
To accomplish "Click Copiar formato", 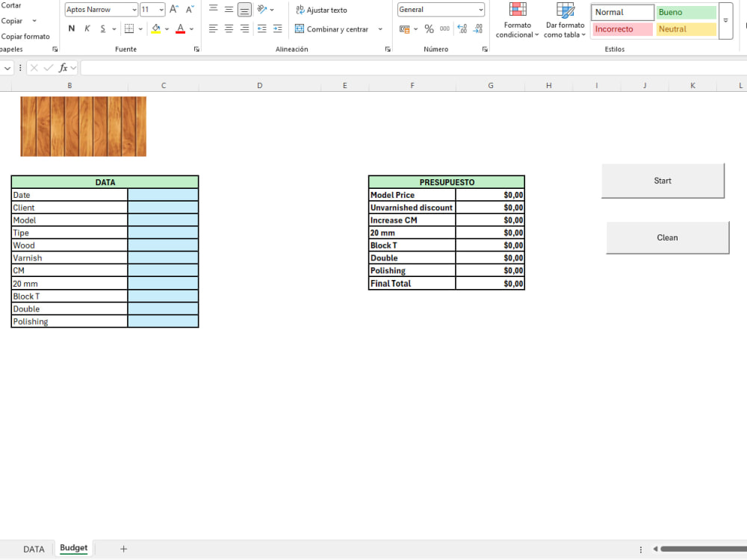I will (25, 37).
